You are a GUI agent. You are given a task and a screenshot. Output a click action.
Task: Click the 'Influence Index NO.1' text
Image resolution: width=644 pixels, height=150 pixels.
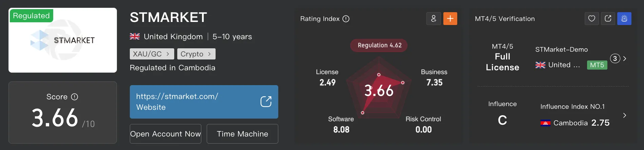coord(572,107)
